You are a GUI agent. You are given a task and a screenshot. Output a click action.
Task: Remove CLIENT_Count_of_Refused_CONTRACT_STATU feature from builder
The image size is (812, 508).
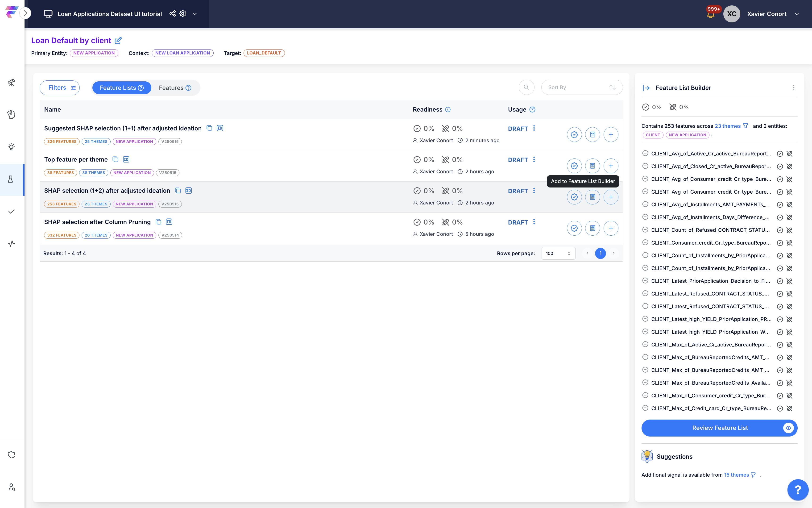(645, 230)
